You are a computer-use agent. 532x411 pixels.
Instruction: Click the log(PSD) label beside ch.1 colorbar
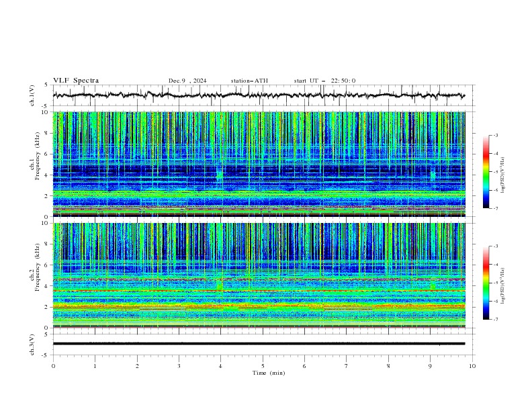point(503,175)
